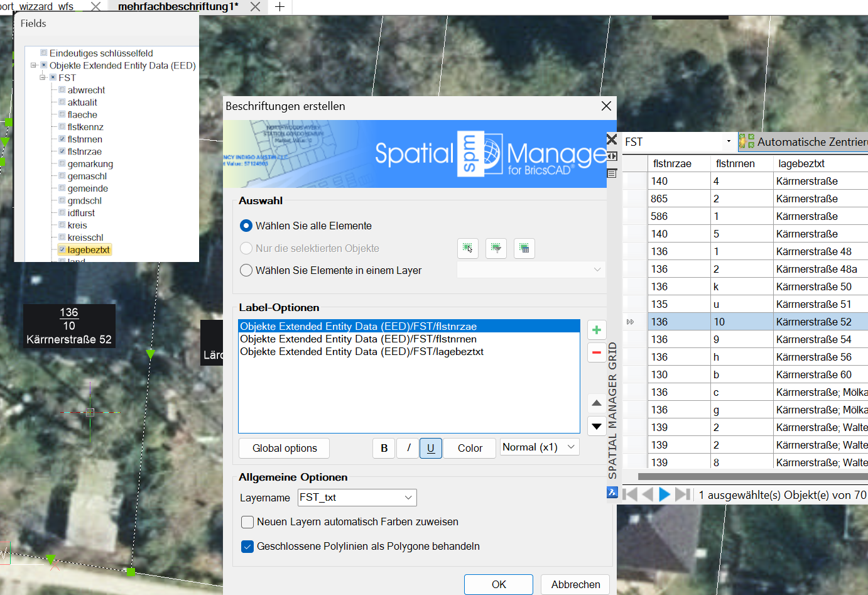Go to next record in data grid
Screen dimensions: 868x595
pos(664,494)
